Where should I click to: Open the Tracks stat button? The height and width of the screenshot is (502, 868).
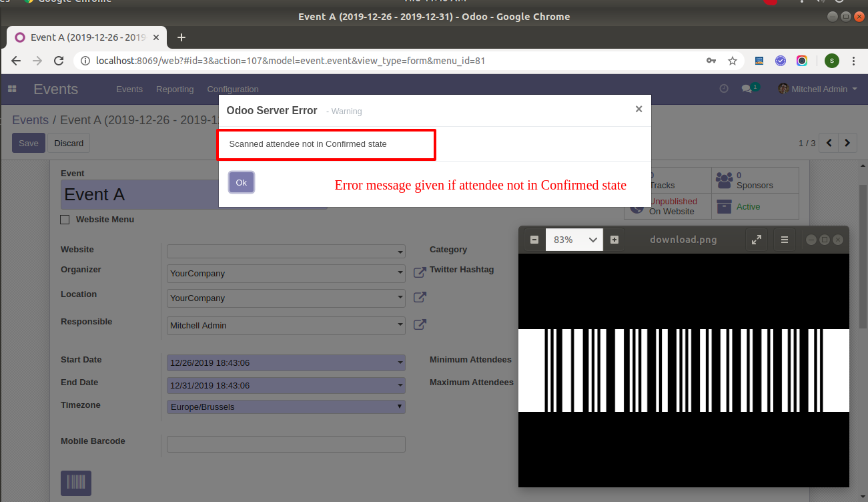668,180
